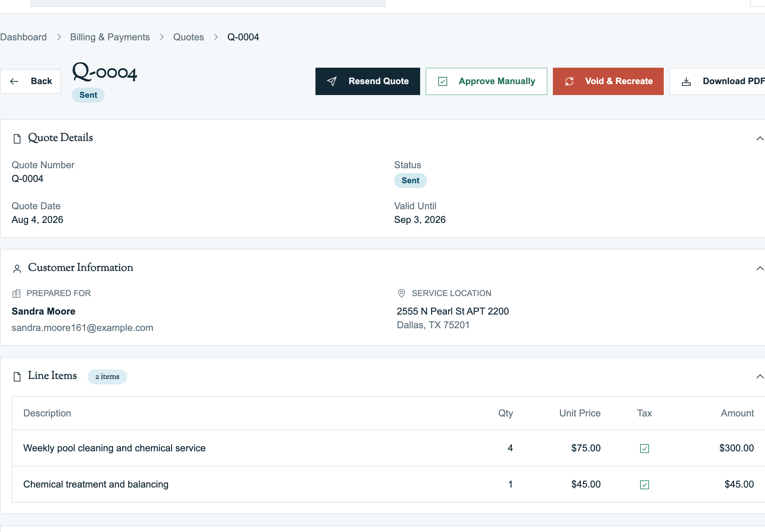Click the download icon beside Download PDF
The width and height of the screenshot is (765, 532).
(686, 82)
